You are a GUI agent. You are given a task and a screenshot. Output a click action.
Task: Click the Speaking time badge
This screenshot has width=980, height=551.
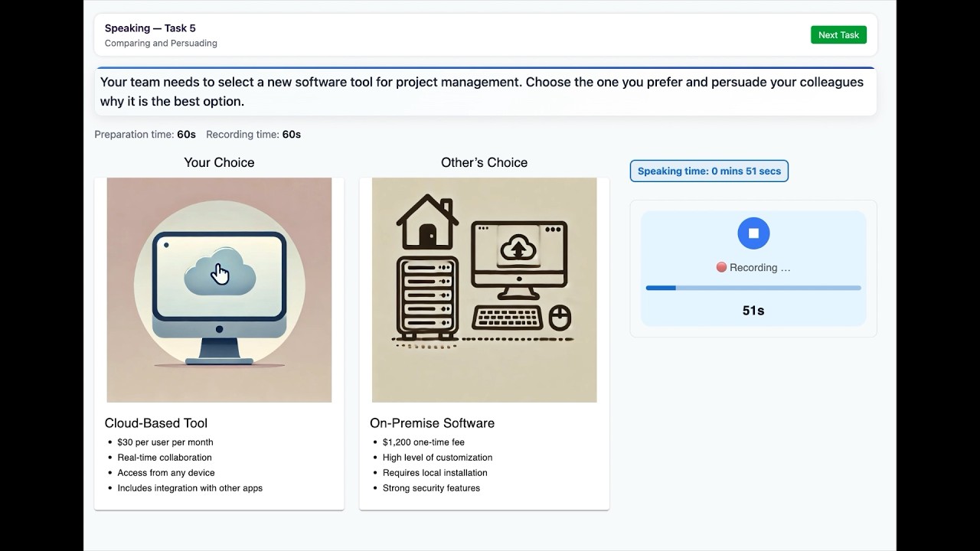709,171
